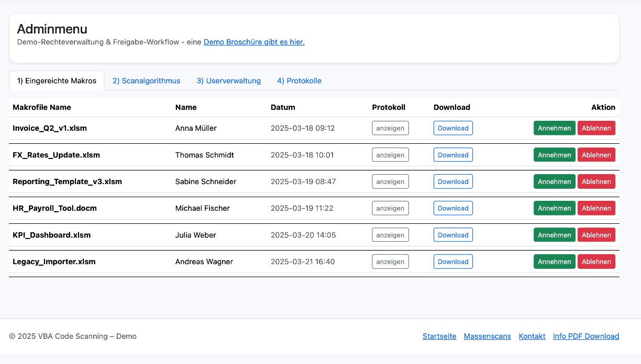Open the Startseite footer link
Screen dimensions: 641x364
click(439, 336)
